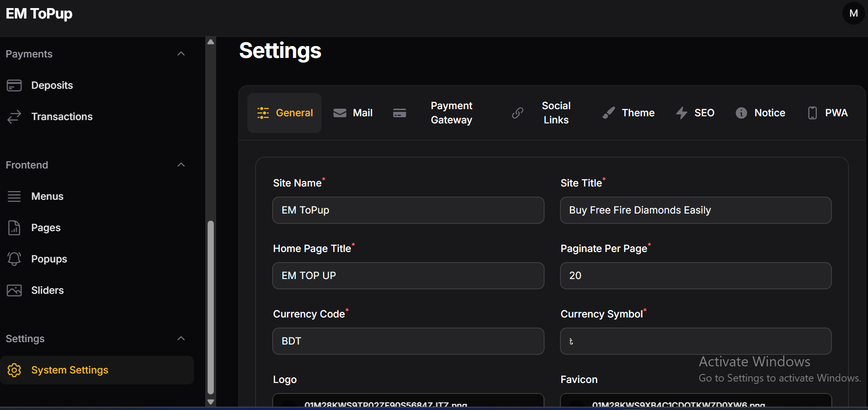Open the Notice settings tab
868x410 pixels.
760,113
